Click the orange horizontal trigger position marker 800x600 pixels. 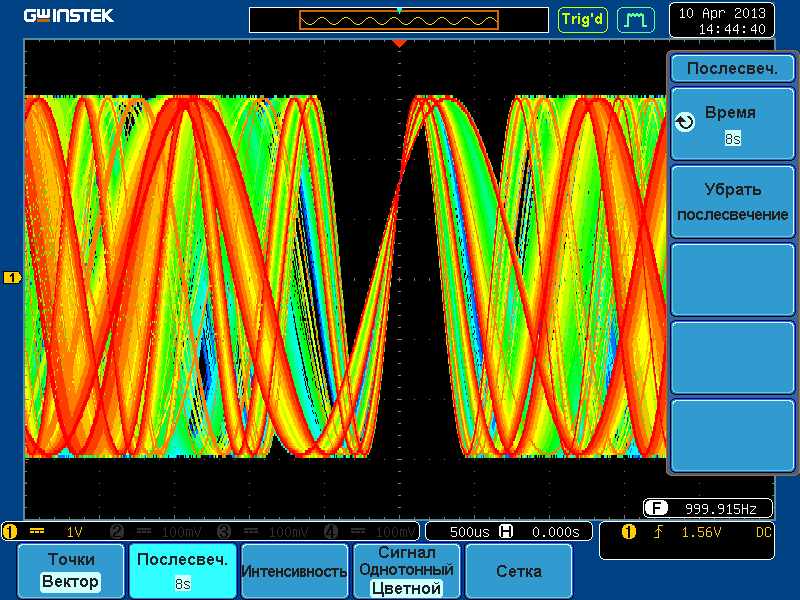(x=399, y=44)
